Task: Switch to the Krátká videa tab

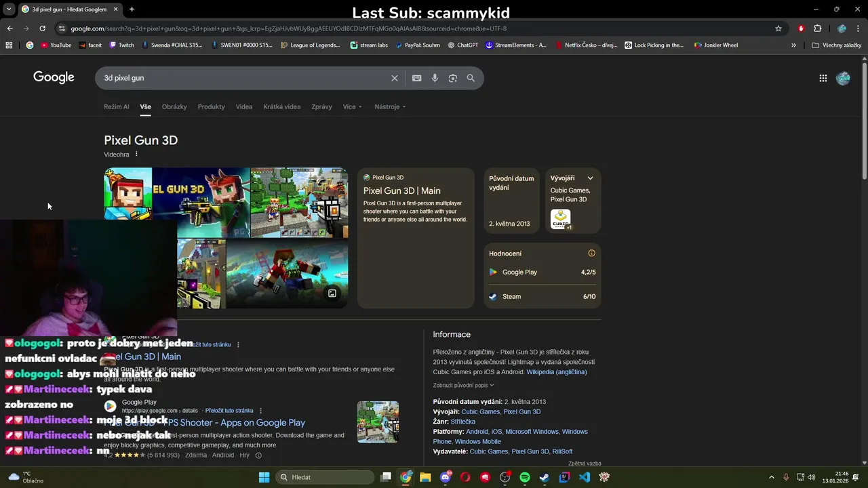Action: 282,106
